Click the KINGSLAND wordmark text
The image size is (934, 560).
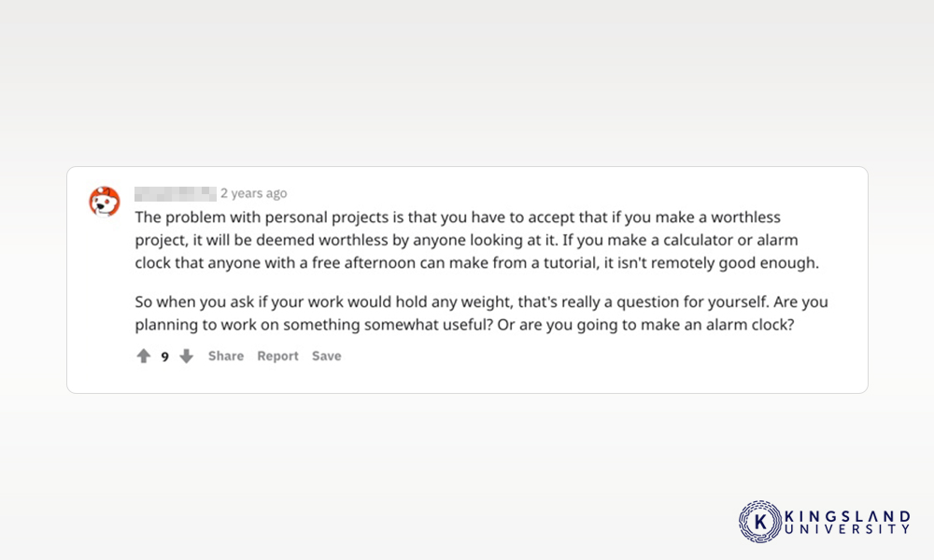tap(847, 516)
